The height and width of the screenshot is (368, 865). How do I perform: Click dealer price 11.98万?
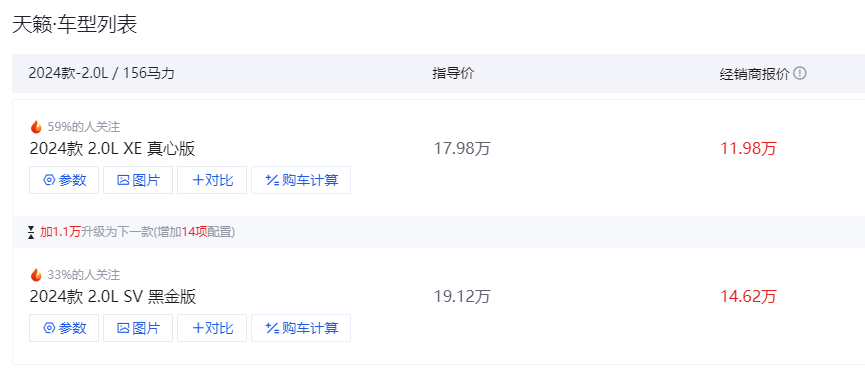(748, 149)
